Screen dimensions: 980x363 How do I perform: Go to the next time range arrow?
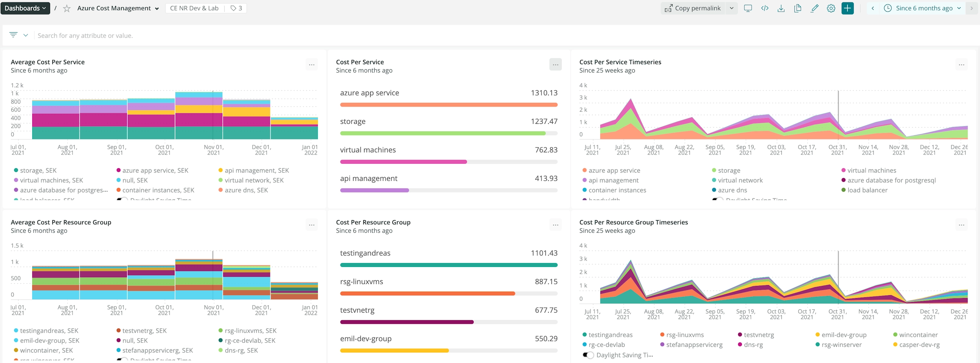(972, 8)
